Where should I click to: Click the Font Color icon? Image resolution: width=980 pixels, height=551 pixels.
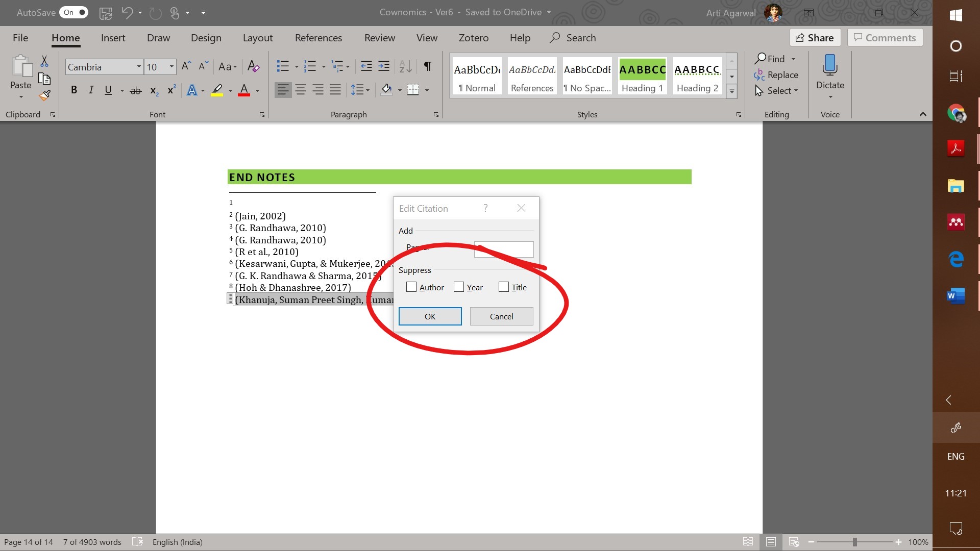pos(244,89)
